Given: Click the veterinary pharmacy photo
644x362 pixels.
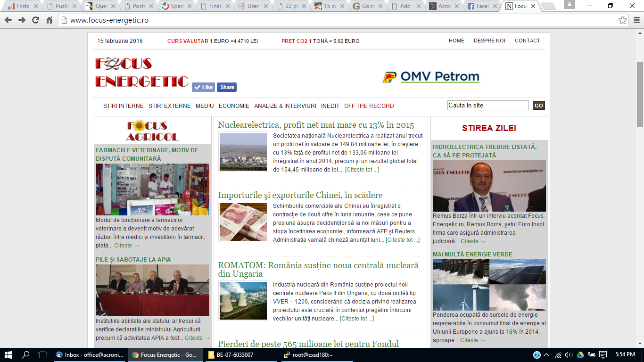Looking at the screenshot, I should (152, 189).
